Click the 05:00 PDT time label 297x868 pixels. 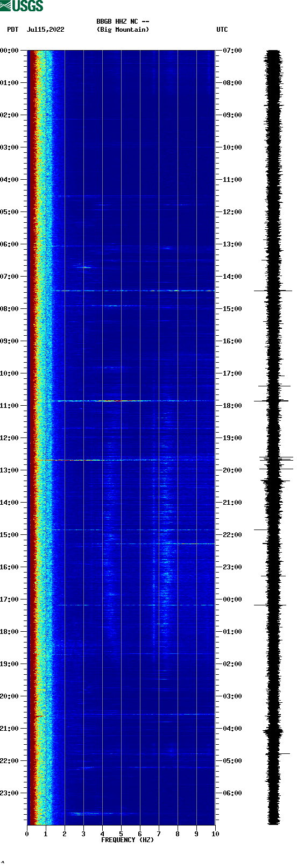pos(10,212)
